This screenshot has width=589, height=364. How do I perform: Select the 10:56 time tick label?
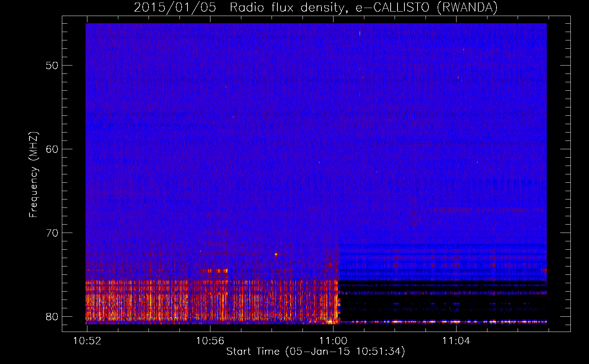click(x=210, y=341)
